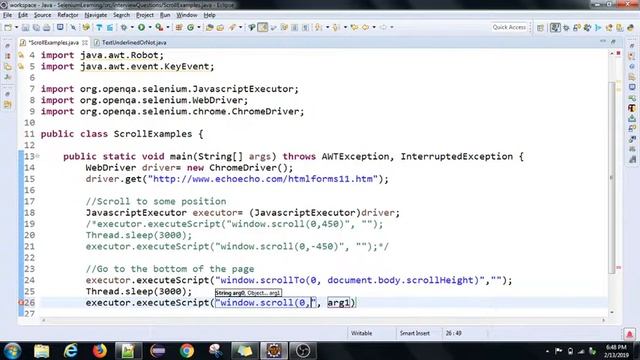Click the Run menu
The height and width of the screenshot is (360, 640).
(165, 15)
